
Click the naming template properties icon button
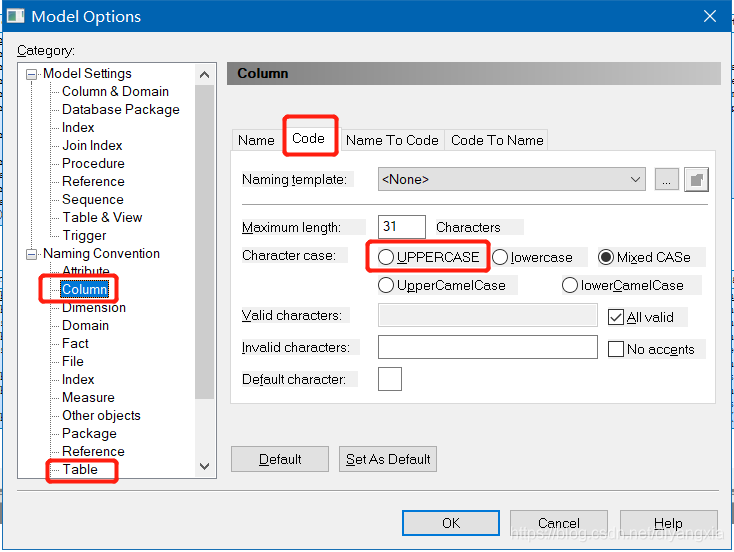[x=696, y=179]
